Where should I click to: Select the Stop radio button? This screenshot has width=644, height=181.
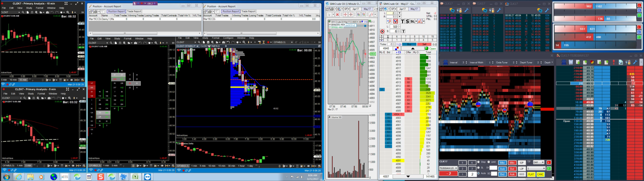[x=479, y=162]
